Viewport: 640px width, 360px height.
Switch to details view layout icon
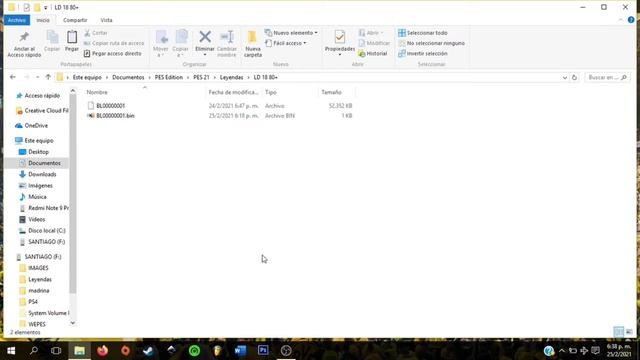(619, 332)
